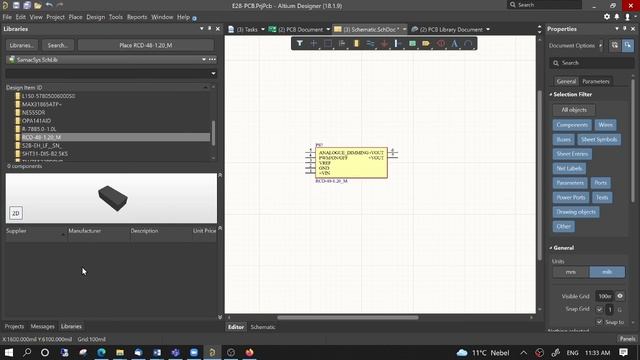Open the Document Options dropdown arrow

click(x=600, y=45)
